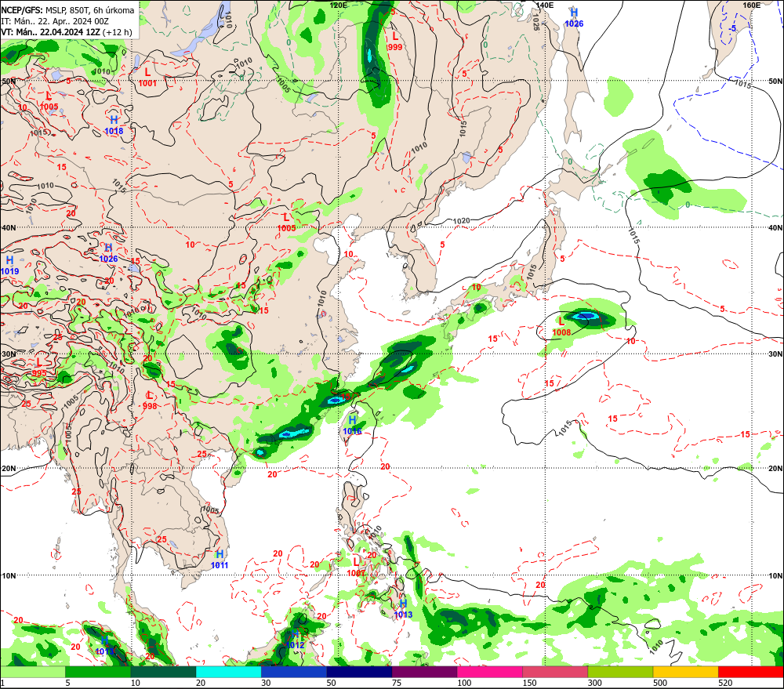Click the dark green 10–20 legend swatch
This screenshot has height=689, width=784.
[163, 672]
